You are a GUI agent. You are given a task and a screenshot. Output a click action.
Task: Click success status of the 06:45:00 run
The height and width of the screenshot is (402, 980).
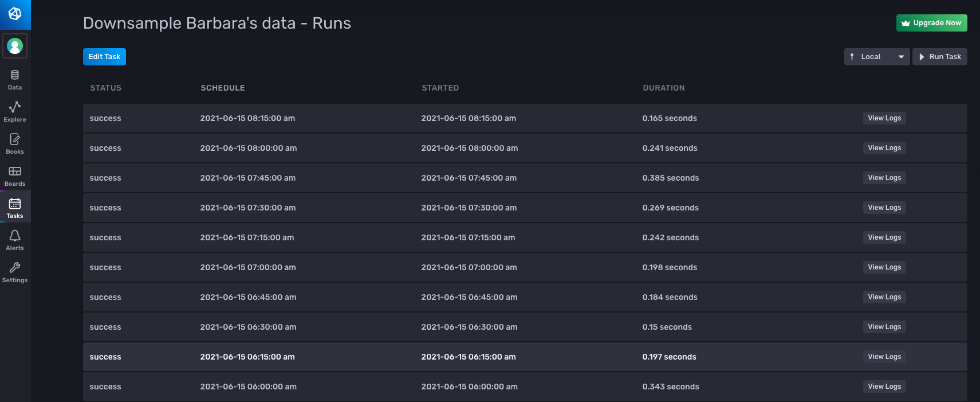coord(105,297)
